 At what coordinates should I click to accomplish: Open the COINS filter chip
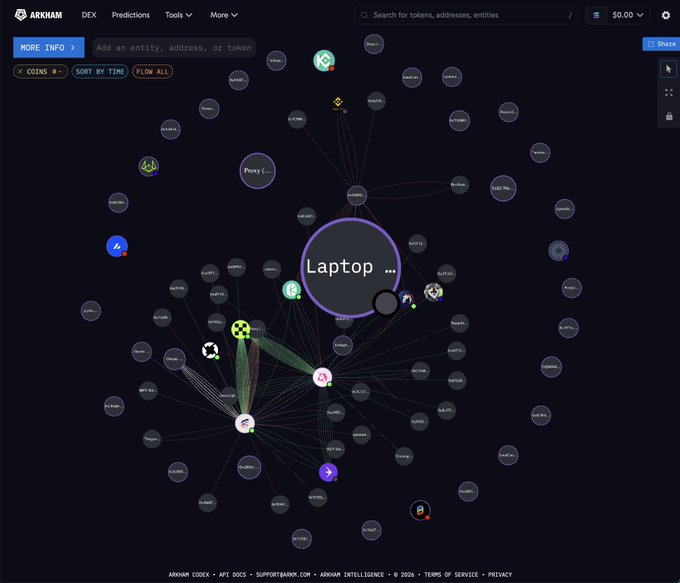(40, 72)
